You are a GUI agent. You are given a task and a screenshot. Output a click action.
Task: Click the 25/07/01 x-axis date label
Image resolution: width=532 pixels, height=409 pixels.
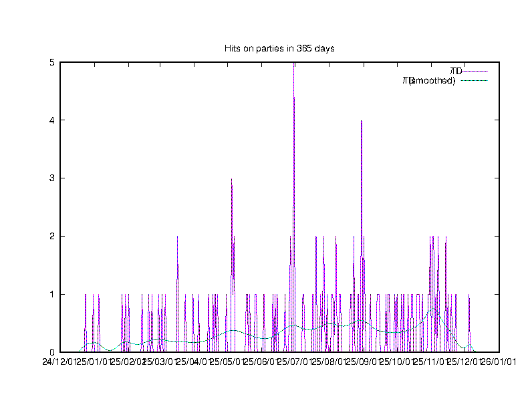[295, 362]
